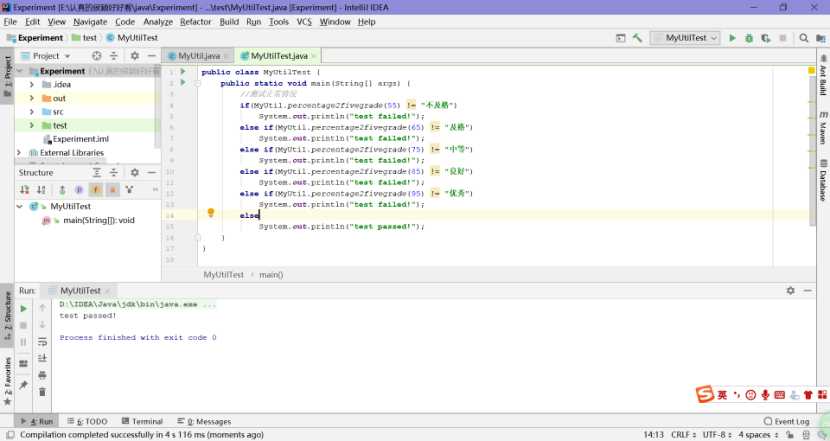Toggle Sort Alphabetically in Structure
830x441 pixels.
pyautogui.click(x=41, y=190)
